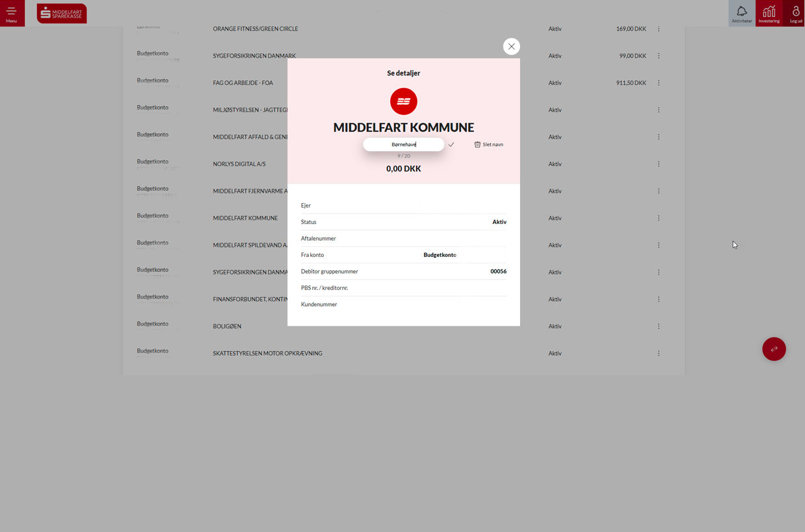Open three-dot menu for BOLIGØEN row
This screenshot has width=805, height=532.
[x=659, y=326]
